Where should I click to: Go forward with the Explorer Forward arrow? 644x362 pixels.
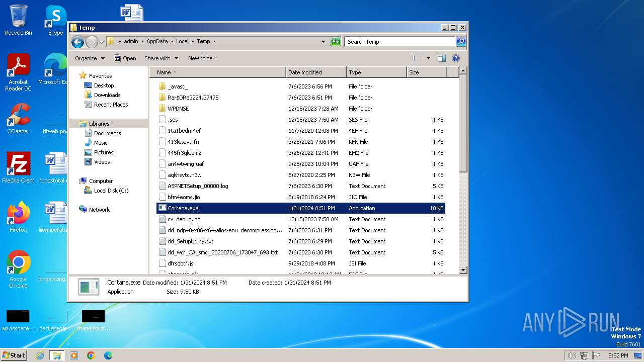pos(92,42)
